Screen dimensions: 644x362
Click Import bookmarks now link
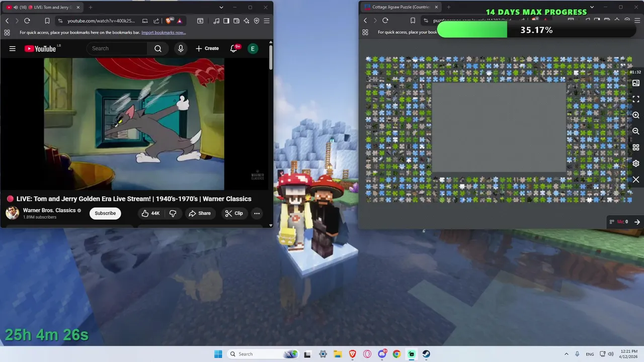click(x=164, y=33)
